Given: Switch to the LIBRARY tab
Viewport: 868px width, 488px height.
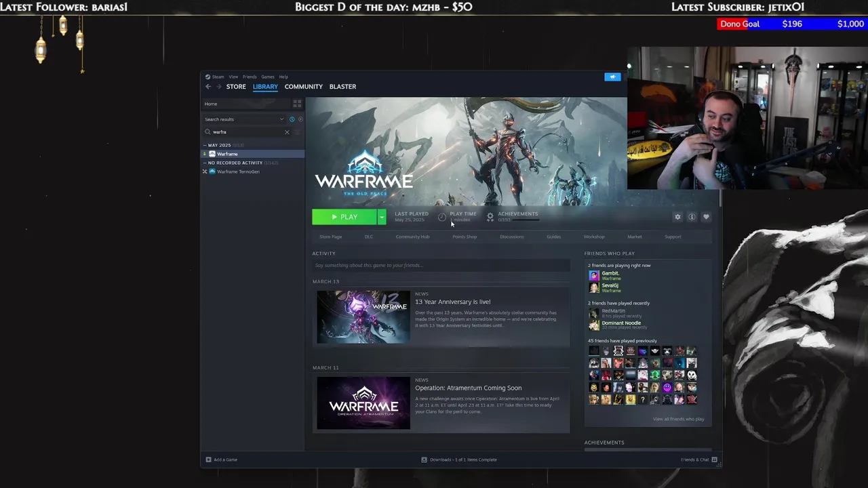Looking at the screenshot, I should pos(265,87).
